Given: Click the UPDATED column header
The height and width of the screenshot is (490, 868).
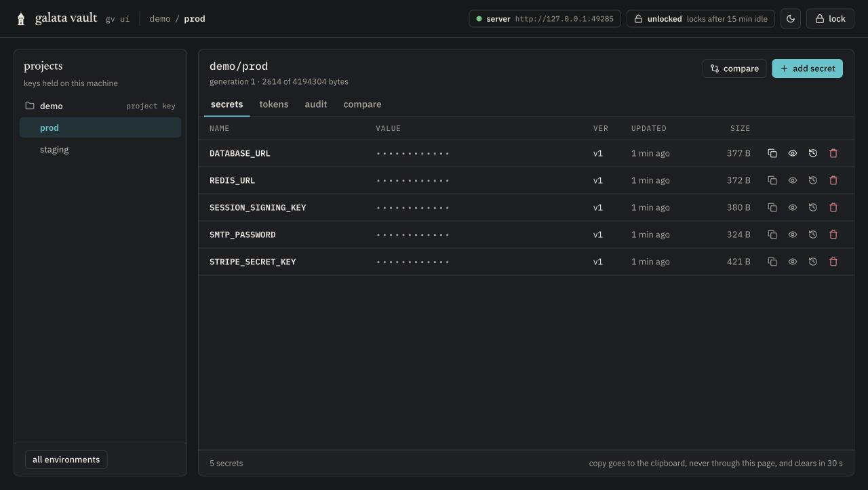Looking at the screenshot, I should tap(649, 128).
